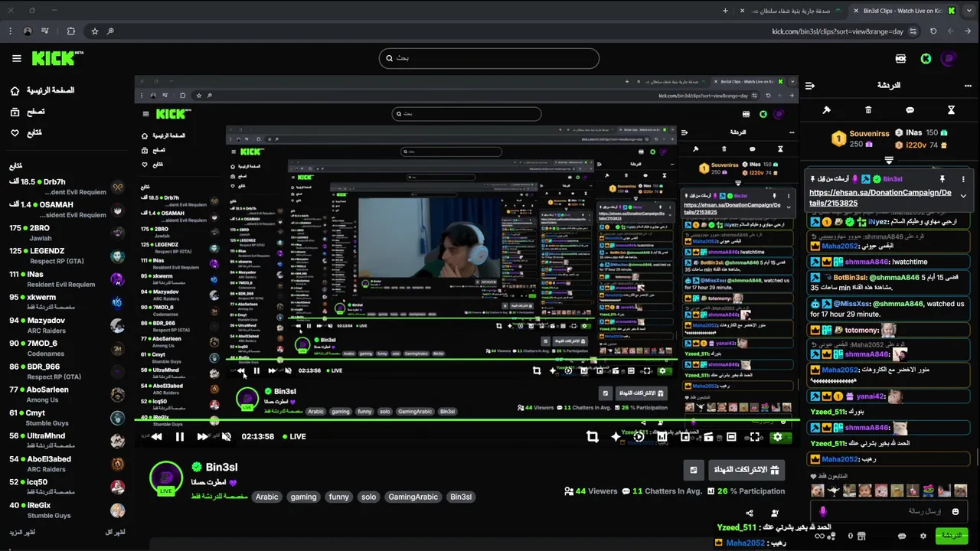Reload the page in browser
Screen dimensions: 980x551
[x=933, y=31]
